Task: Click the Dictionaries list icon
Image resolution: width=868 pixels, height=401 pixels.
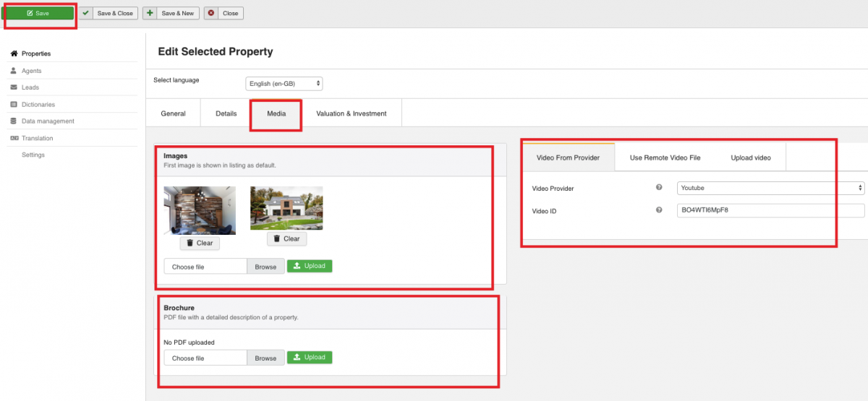Action: tap(14, 104)
